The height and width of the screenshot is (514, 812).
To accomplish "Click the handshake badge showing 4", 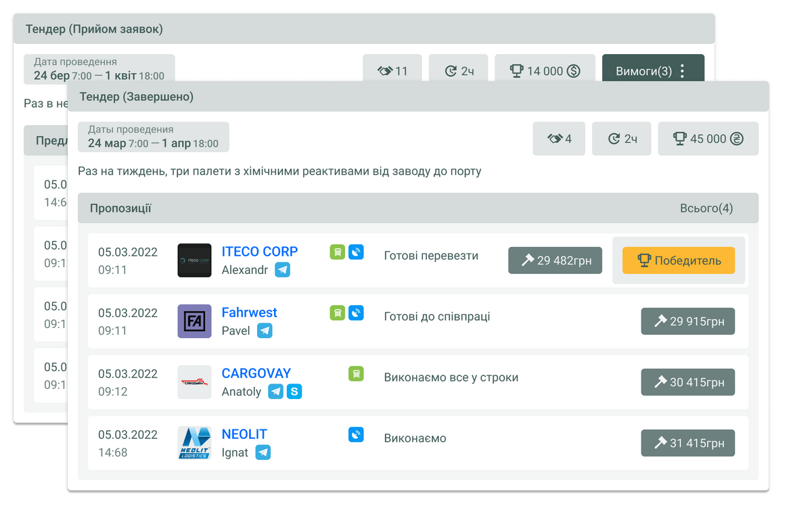I will pos(559,139).
